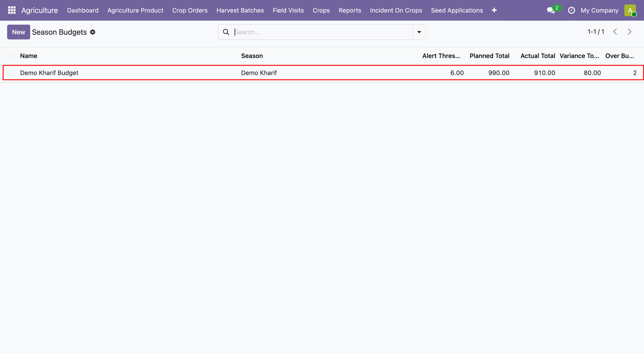Sort by the Variance Total column header
Screen dimensions: 644x353
click(579, 56)
